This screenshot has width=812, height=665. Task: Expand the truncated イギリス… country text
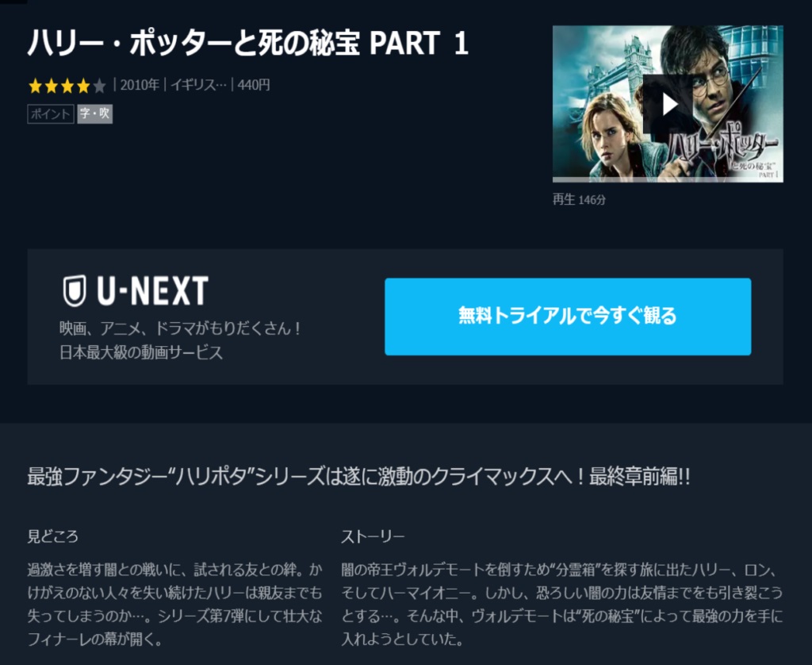pos(198,85)
